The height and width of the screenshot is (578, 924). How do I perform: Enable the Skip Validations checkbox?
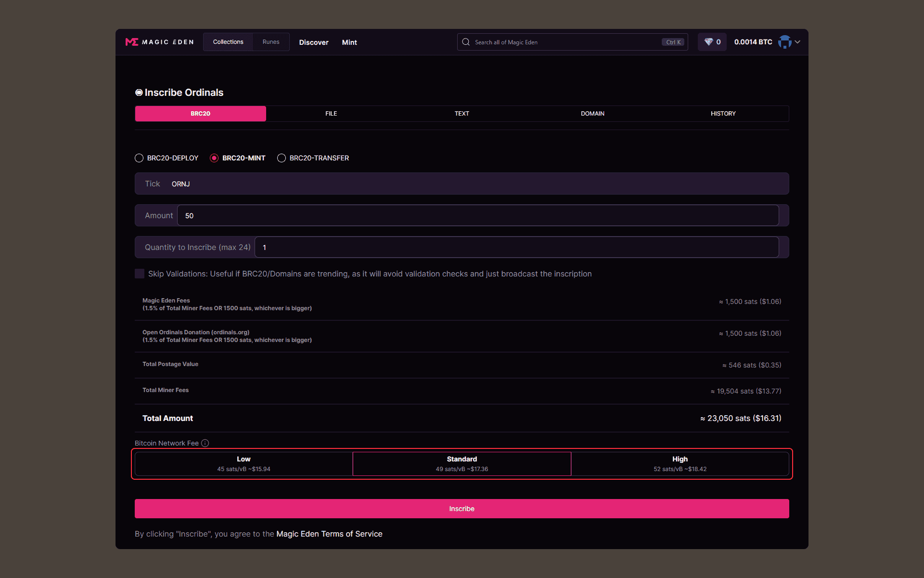[140, 274]
